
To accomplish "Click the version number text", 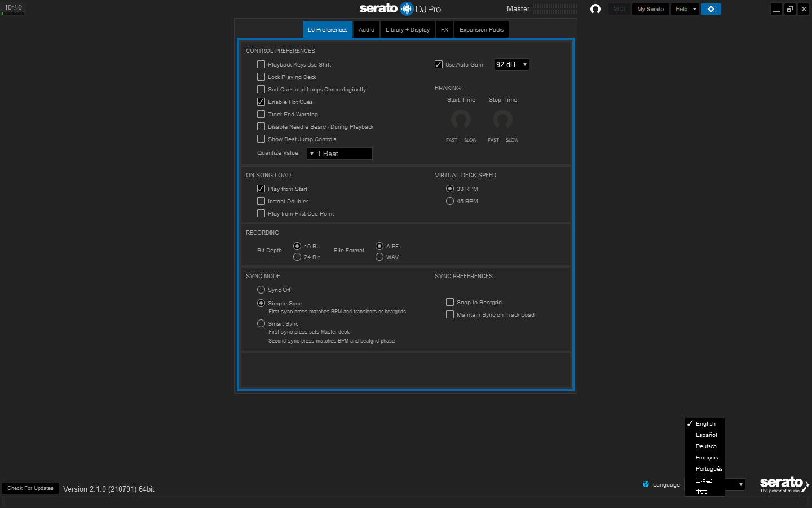I will point(109,489).
